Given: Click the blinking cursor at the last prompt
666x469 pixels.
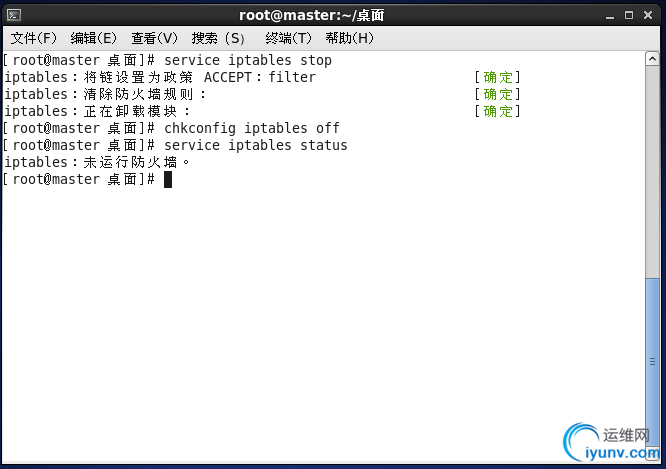Looking at the screenshot, I should (x=168, y=179).
